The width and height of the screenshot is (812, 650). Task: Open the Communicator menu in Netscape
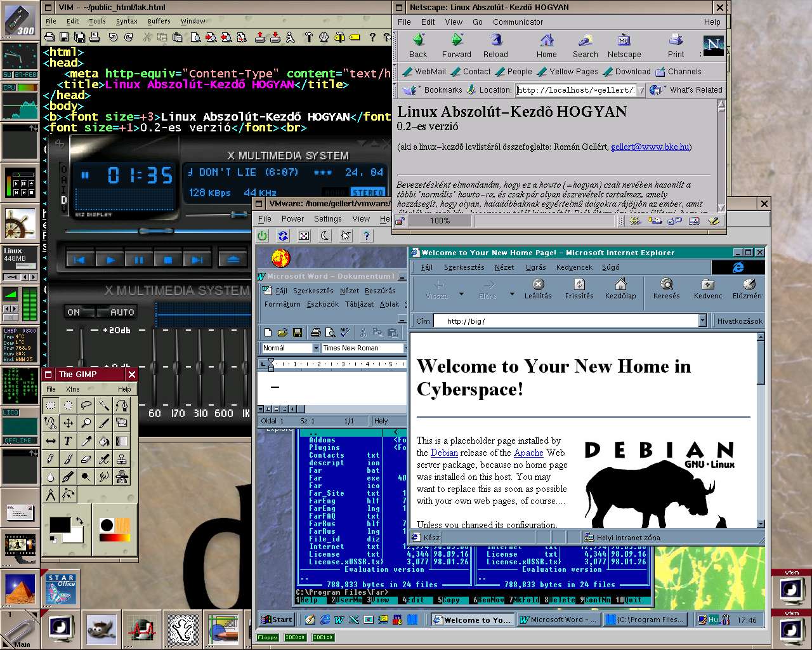pos(518,22)
